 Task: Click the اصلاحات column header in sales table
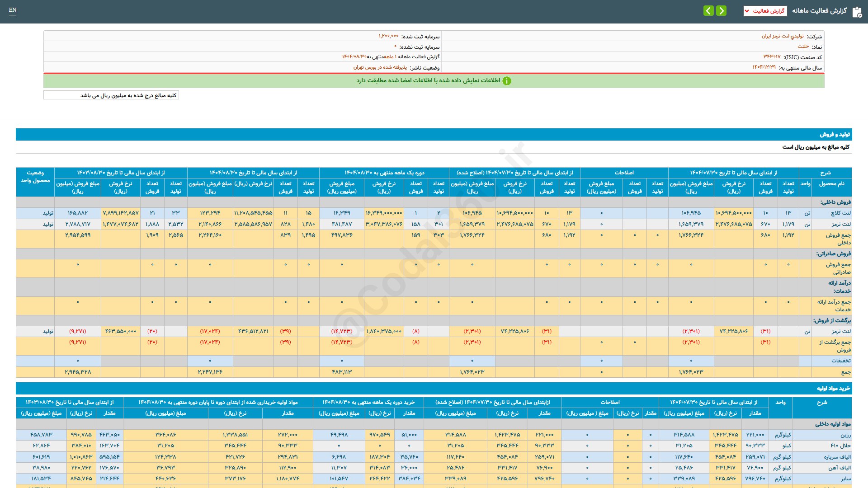[624, 173]
